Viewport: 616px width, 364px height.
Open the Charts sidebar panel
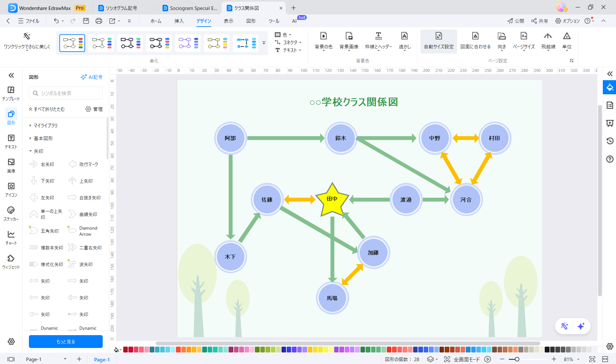click(11, 238)
